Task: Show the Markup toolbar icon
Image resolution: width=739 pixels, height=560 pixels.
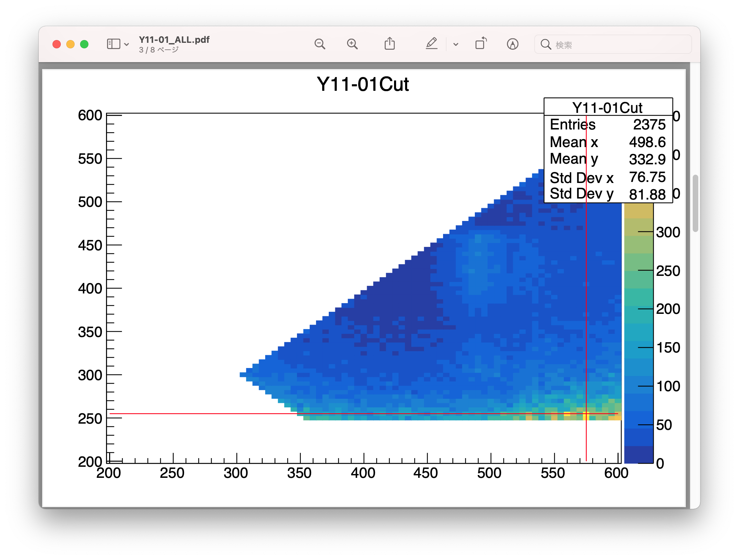Action: (x=513, y=44)
